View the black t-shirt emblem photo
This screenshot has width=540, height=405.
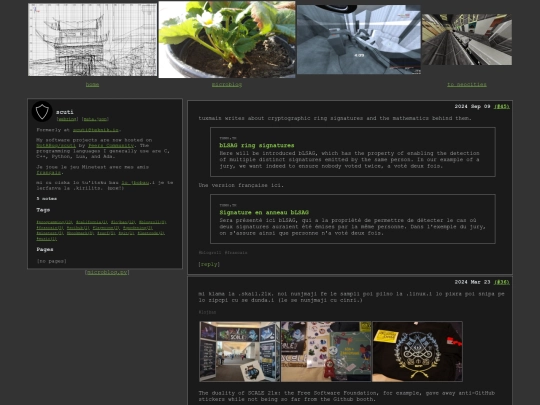(417, 351)
